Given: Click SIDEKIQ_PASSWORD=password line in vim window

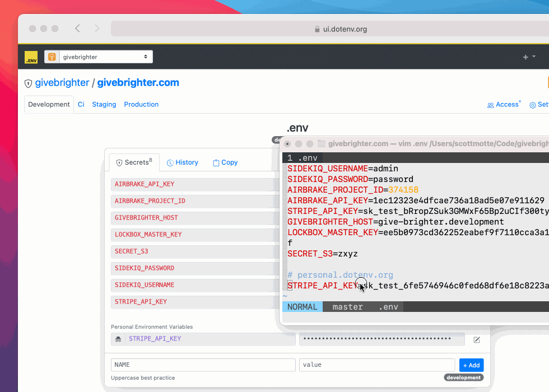Looking at the screenshot, I should [350, 179].
